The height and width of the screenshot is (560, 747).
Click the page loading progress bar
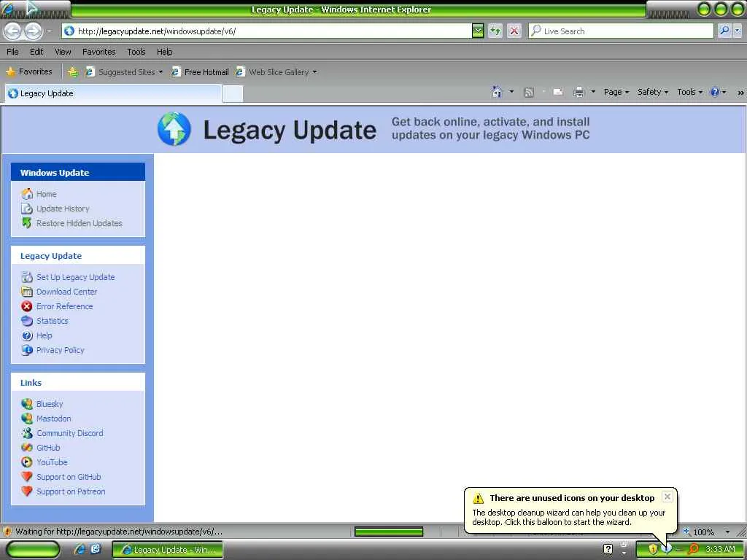(x=389, y=532)
